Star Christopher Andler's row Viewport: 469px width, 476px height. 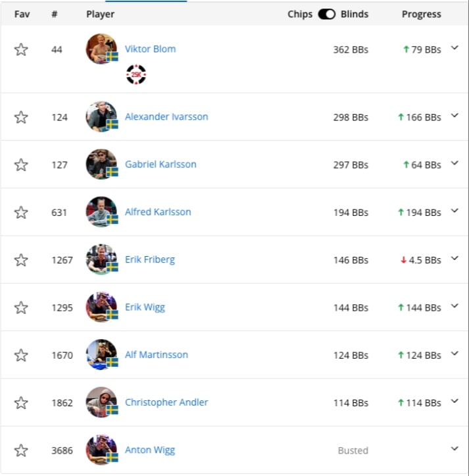[21, 403]
